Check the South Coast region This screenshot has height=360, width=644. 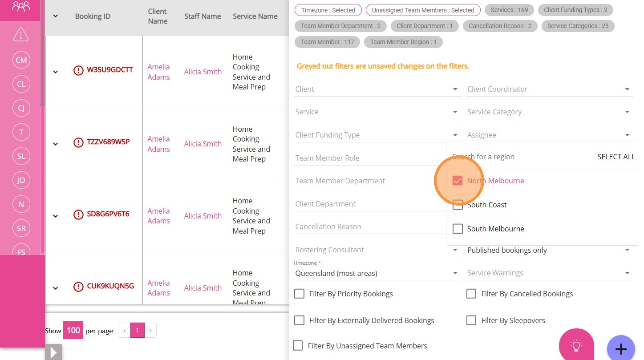458,205
